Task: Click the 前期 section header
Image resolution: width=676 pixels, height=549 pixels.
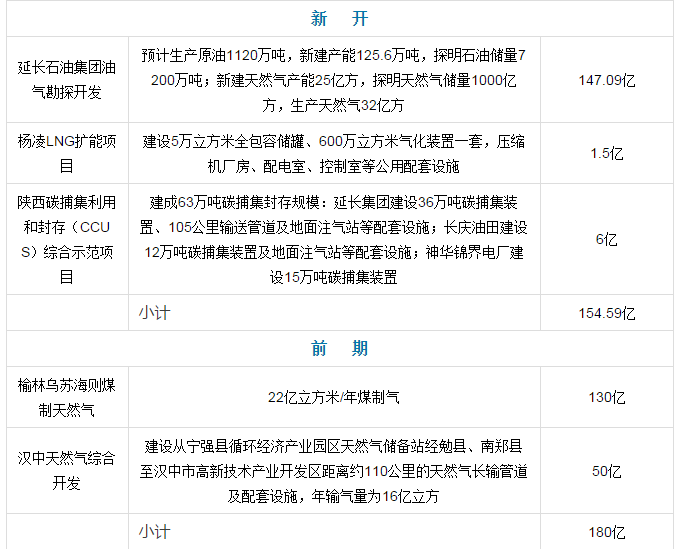Action: (338, 348)
